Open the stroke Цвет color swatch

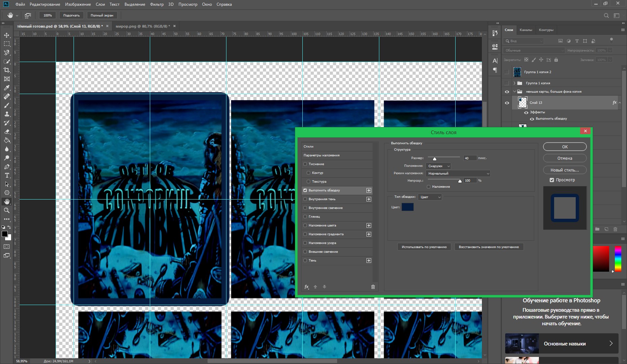coord(408,207)
